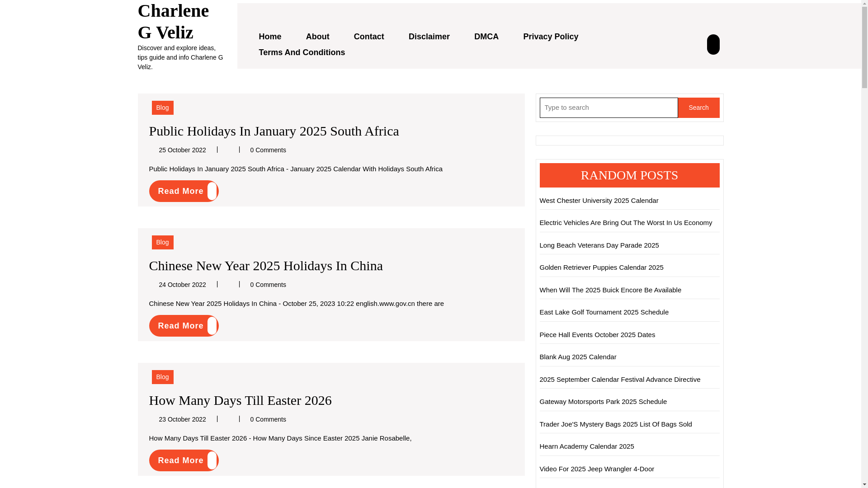Open Piece Hall Events October 2025 Dates

(x=597, y=335)
